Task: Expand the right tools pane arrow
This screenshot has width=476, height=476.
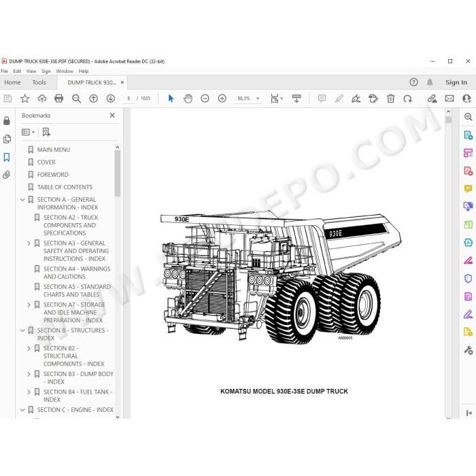Action: tap(469, 413)
